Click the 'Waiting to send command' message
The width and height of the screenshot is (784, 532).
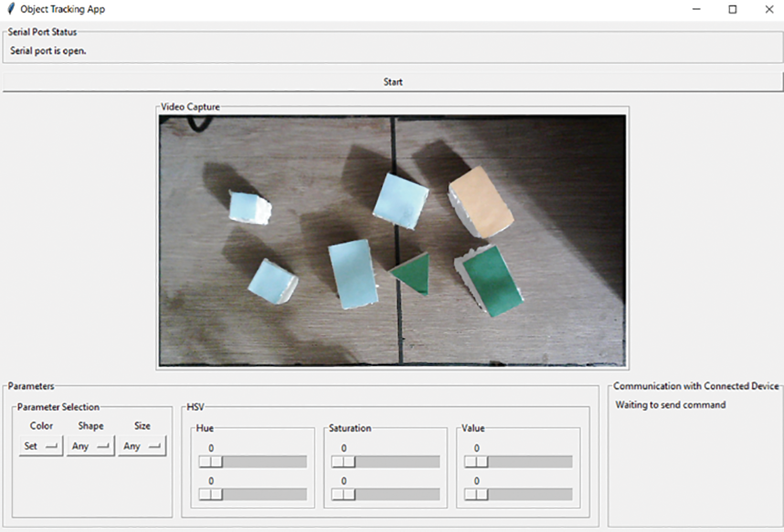click(x=670, y=405)
